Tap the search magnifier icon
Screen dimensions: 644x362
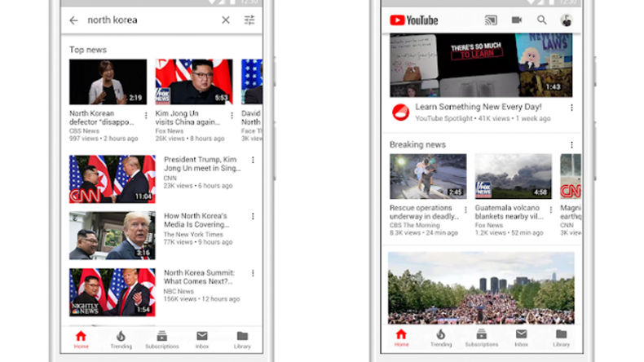point(542,20)
